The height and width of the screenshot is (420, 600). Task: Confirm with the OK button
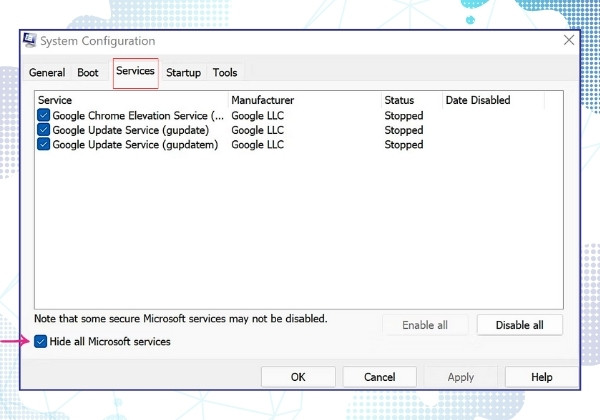click(x=298, y=377)
